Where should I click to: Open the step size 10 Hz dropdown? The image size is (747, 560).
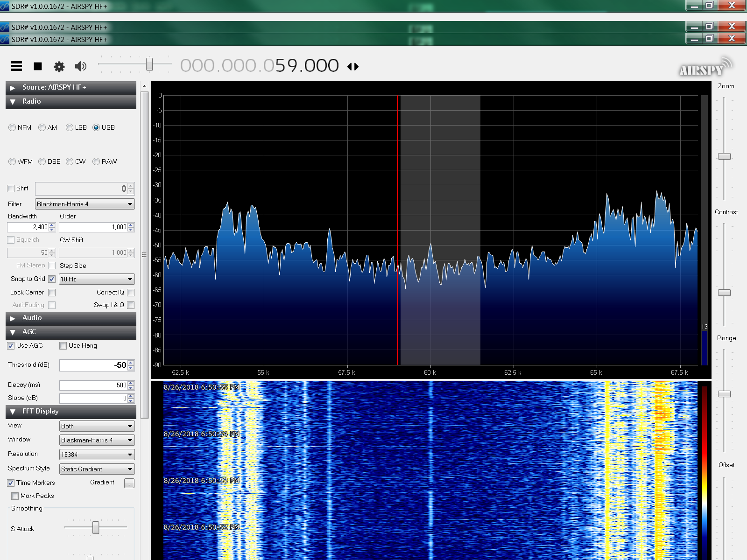point(97,279)
